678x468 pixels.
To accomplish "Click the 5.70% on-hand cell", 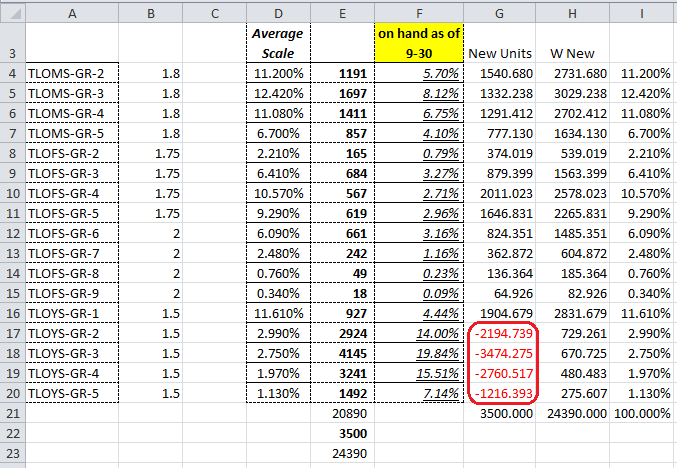I will (419, 74).
